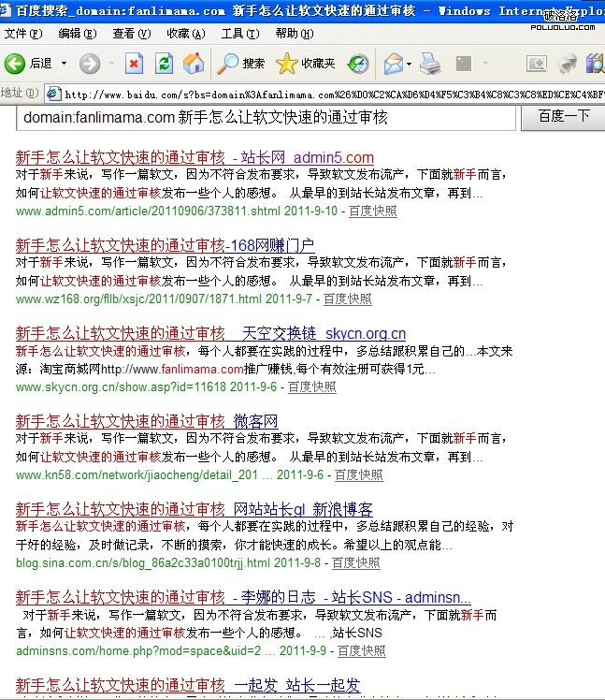Click the 百度一下 search button
605x700 pixels.
(x=564, y=117)
